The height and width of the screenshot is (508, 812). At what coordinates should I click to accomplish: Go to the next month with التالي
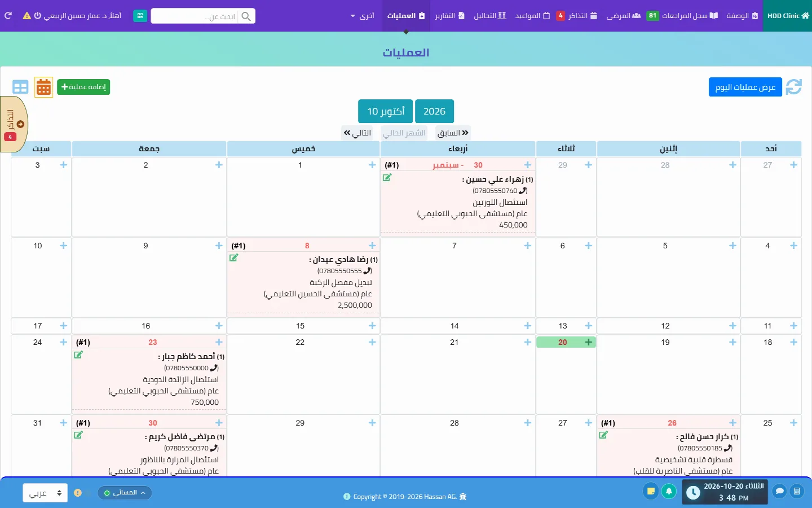(x=358, y=133)
